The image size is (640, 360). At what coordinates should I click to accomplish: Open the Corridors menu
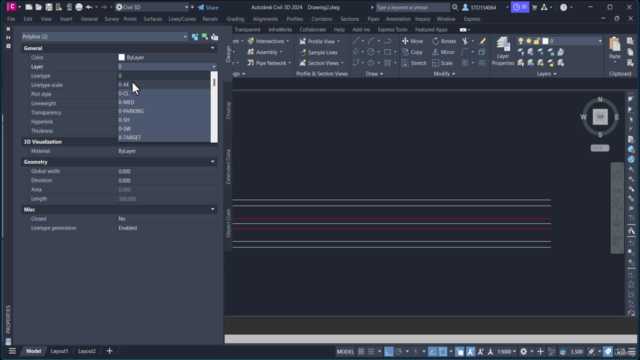click(x=321, y=19)
